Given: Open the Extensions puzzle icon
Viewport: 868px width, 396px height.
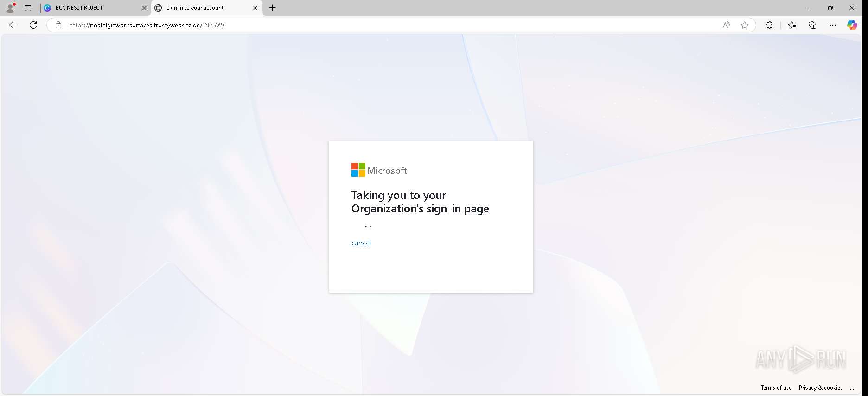Looking at the screenshot, I should click(x=769, y=25).
